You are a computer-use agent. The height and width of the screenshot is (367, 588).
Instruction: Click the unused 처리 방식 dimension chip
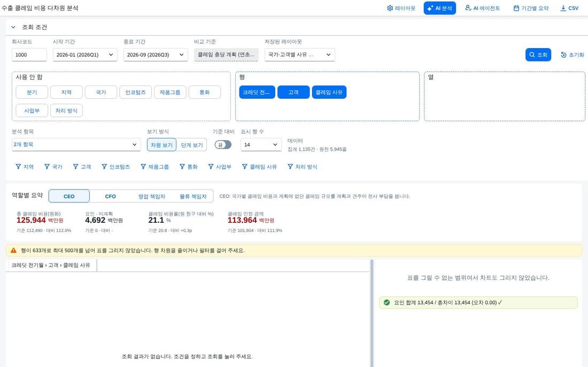point(66,111)
